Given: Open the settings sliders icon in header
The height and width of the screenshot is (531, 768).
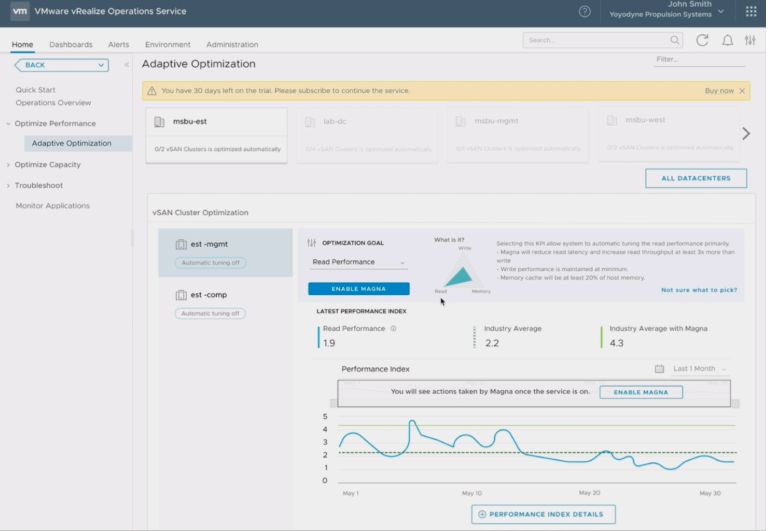Looking at the screenshot, I should tap(750, 40).
